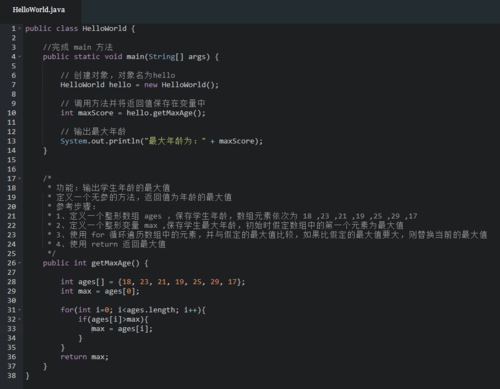Click the '*/' comment closer on line 25
This screenshot has width=500, height=389.
point(51,254)
